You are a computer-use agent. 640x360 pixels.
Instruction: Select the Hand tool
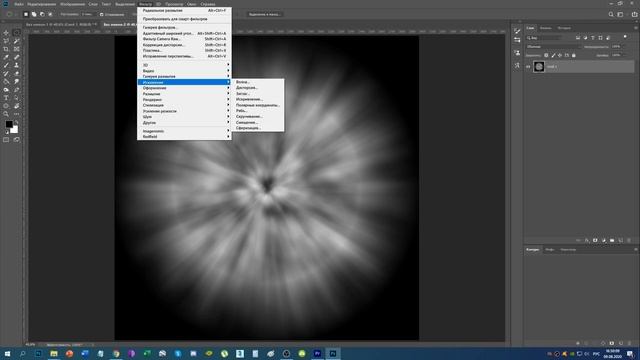(16, 106)
